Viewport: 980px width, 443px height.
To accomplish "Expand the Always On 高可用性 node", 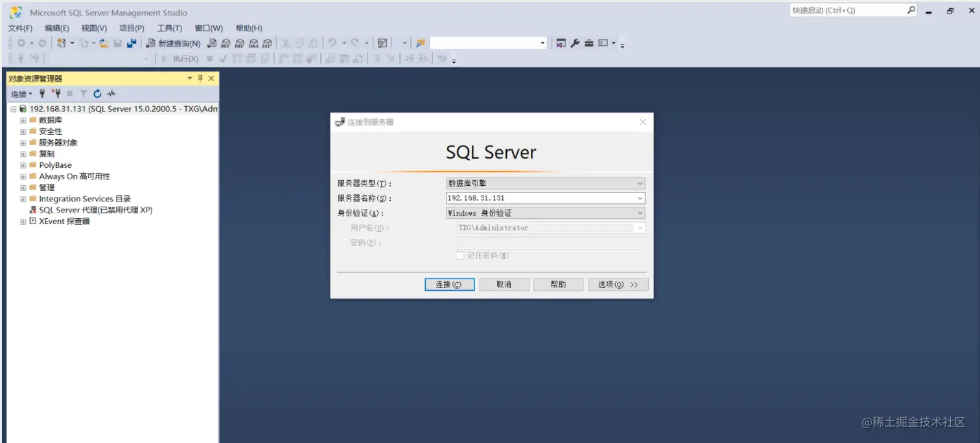I will pos(23,176).
